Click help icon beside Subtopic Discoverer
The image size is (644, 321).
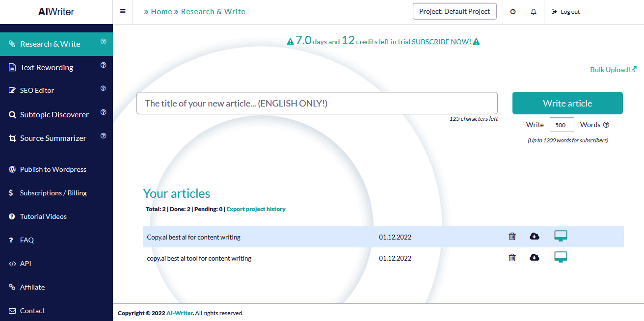coord(104,112)
